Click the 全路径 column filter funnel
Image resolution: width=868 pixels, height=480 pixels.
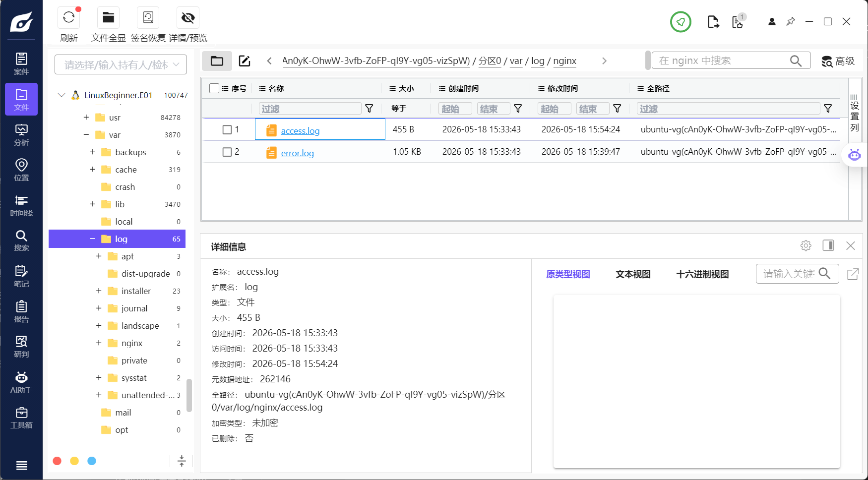pyautogui.click(x=828, y=108)
